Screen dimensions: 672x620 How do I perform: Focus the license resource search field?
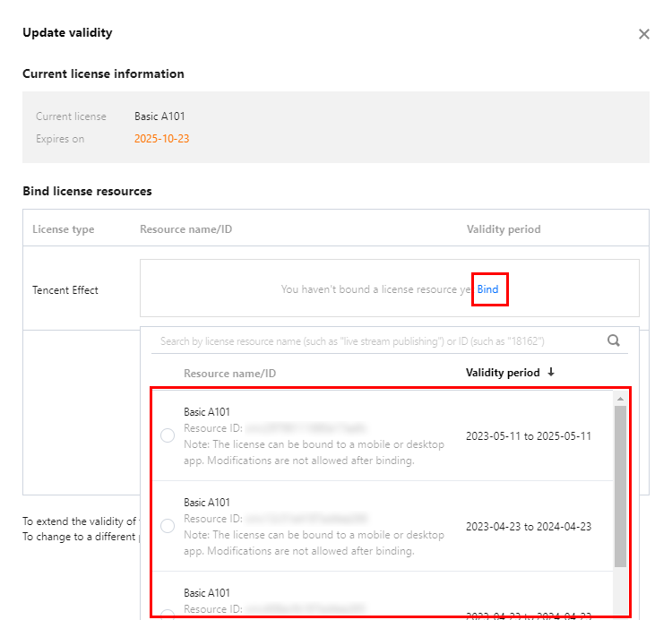(x=376, y=341)
